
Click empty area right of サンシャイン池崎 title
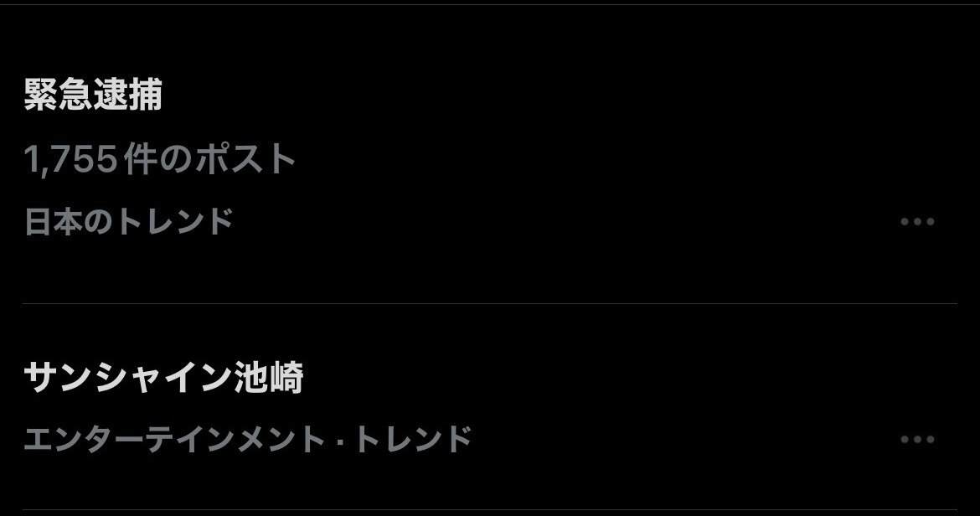625,377
